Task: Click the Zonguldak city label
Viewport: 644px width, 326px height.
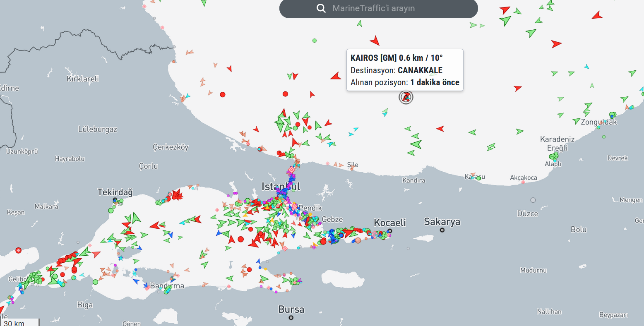Action: (598, 122)
